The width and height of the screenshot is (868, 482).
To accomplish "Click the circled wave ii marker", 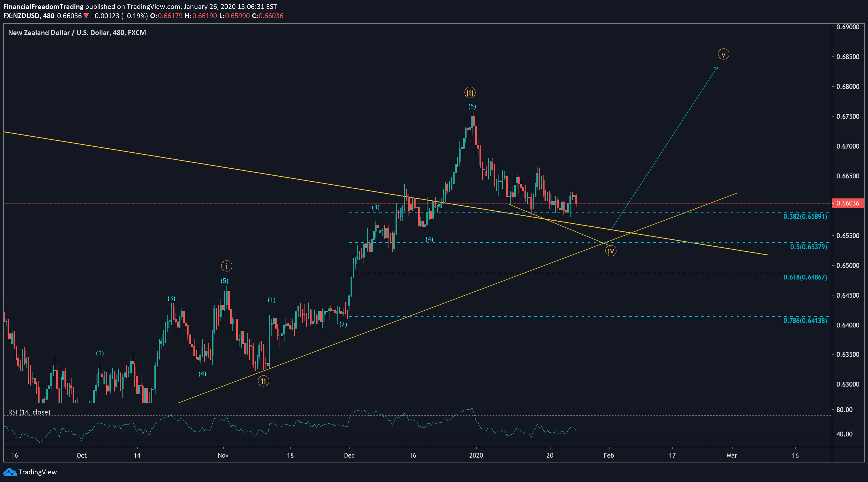I will click(264, 381).
